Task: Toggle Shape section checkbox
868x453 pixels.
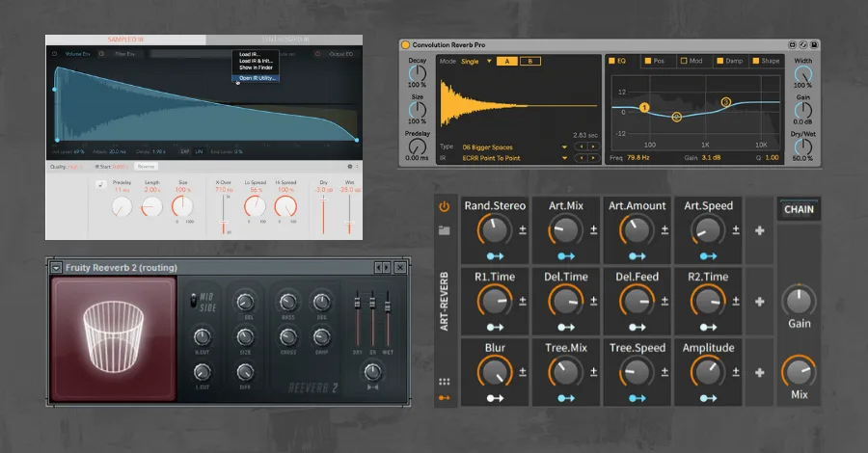Action: click(755, 61)
